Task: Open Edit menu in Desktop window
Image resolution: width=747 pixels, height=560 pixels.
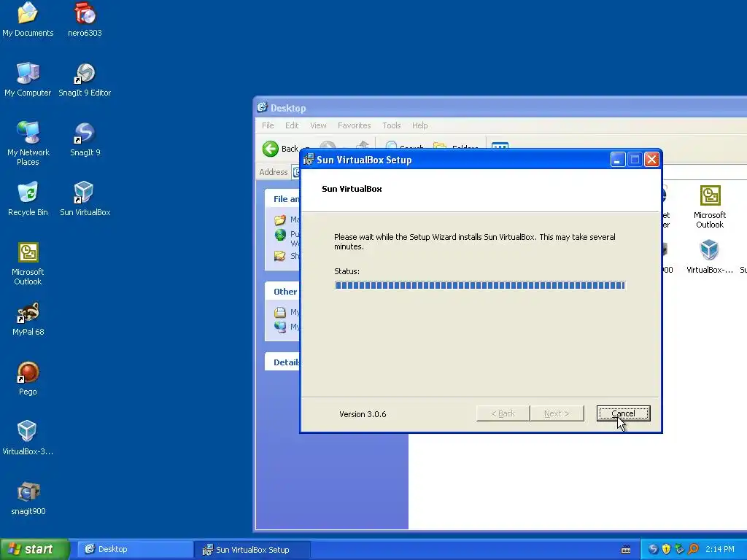Action: (292, 125)
